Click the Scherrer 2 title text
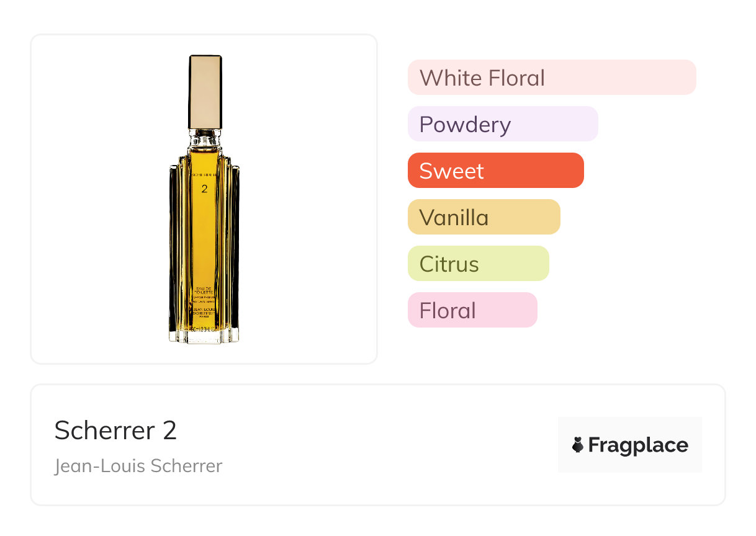Viewport: 756px width, 536px height. [115, 430]
